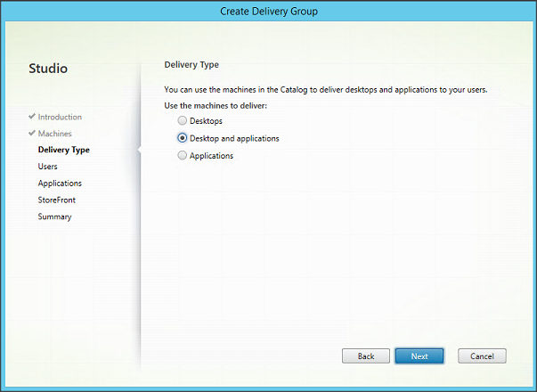
Task: Cancel the Create Delivery Group wizard
Action: (x=482, y=356)
